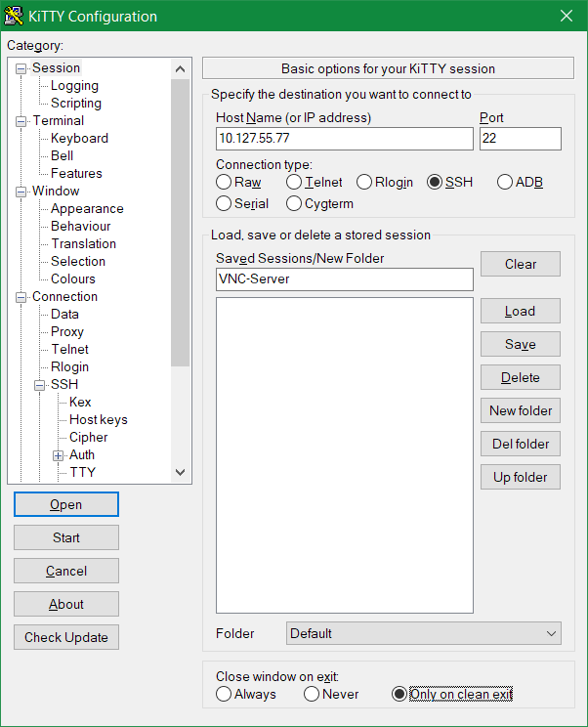The height and width of the screenshot is (727, 588).
Task: Choose Serial as the connection type
Action: pyautogui.click(x=224, y=204)
